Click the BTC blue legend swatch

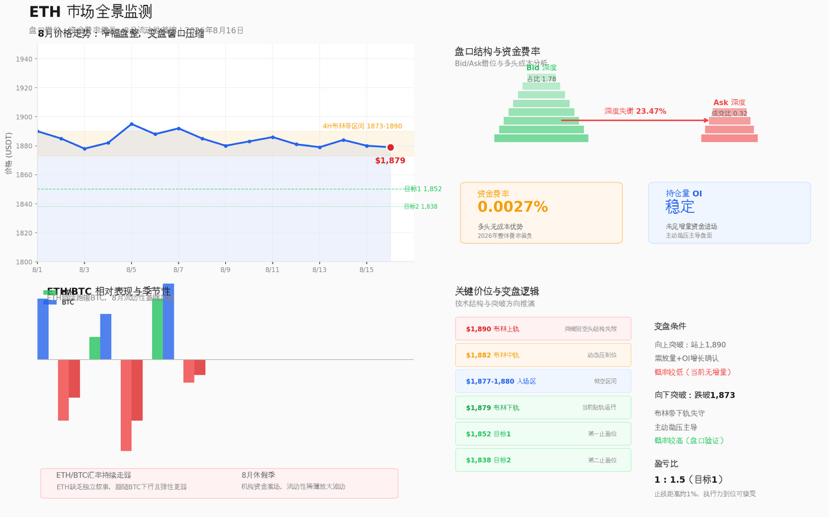click(x=50, y=302)
